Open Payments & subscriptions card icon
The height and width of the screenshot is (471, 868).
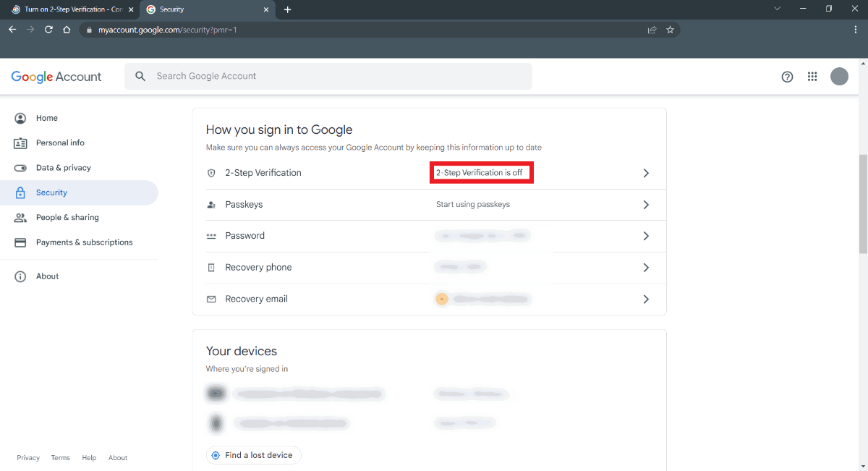(21, 242)
